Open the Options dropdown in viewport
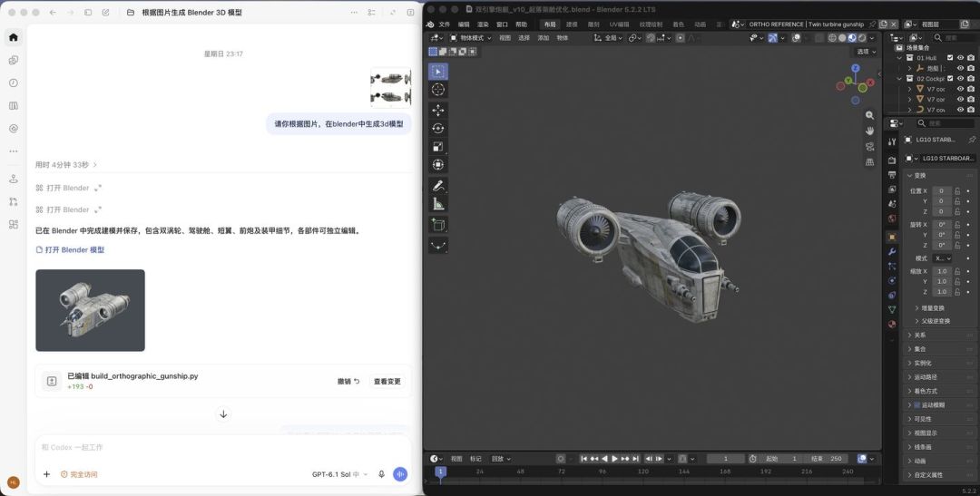Image resolution: width=980 pixels, height=496 pixels. coord(866,52)
